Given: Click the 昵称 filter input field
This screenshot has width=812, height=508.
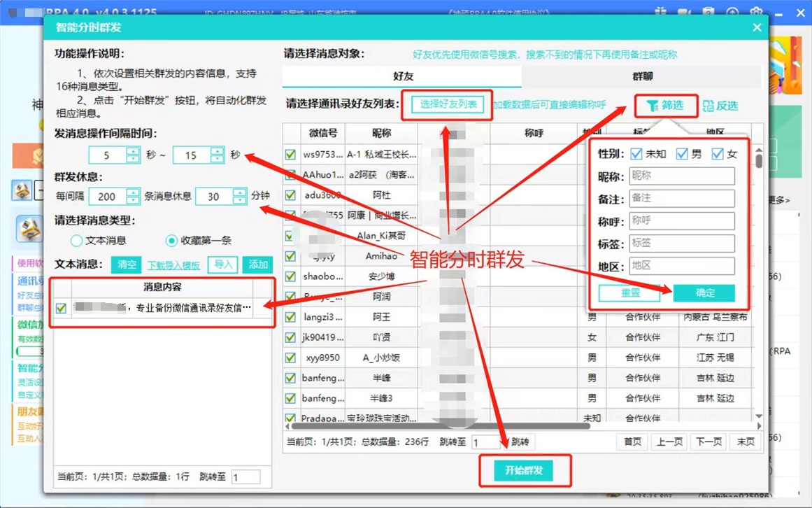Looking at the screenshot, I should [681, 176].
